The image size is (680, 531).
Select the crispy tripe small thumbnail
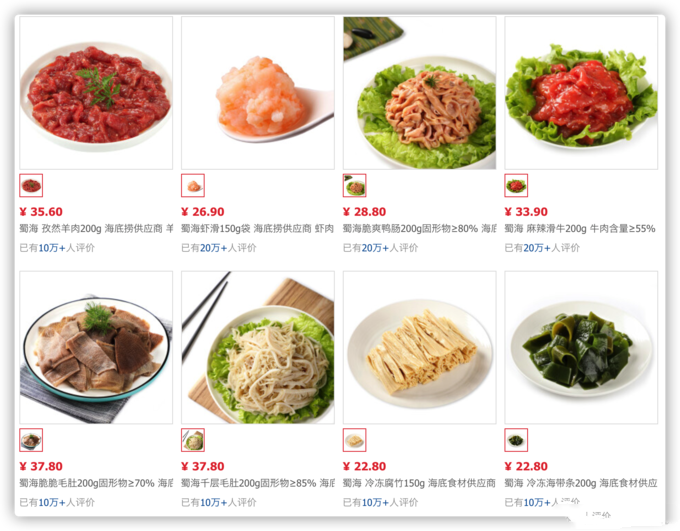pos(31,440)
